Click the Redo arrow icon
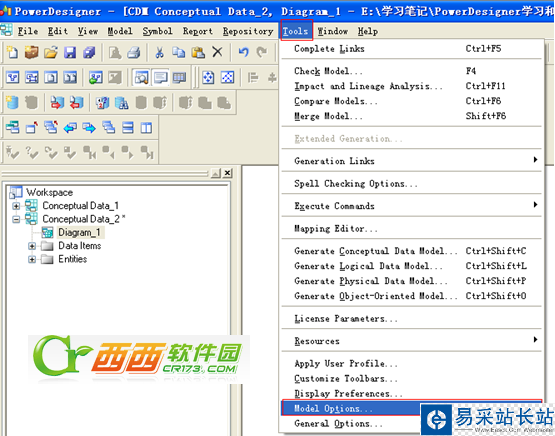 point(262,52)
